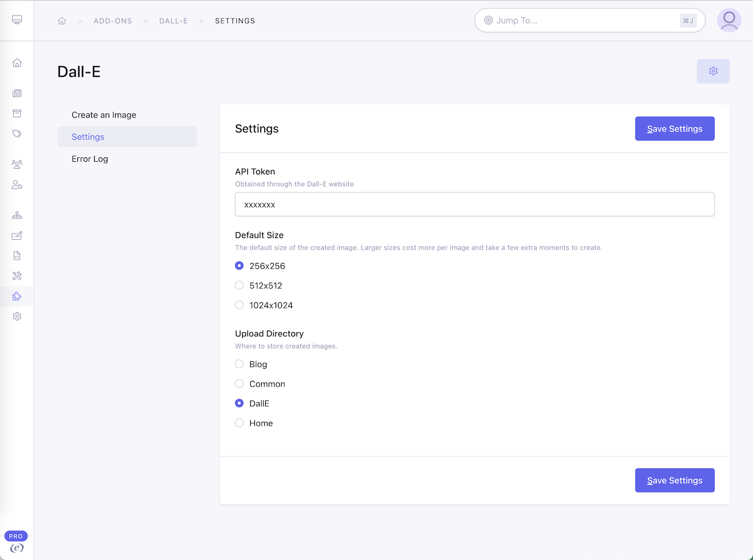Click into the API Token field

[475, 205]
